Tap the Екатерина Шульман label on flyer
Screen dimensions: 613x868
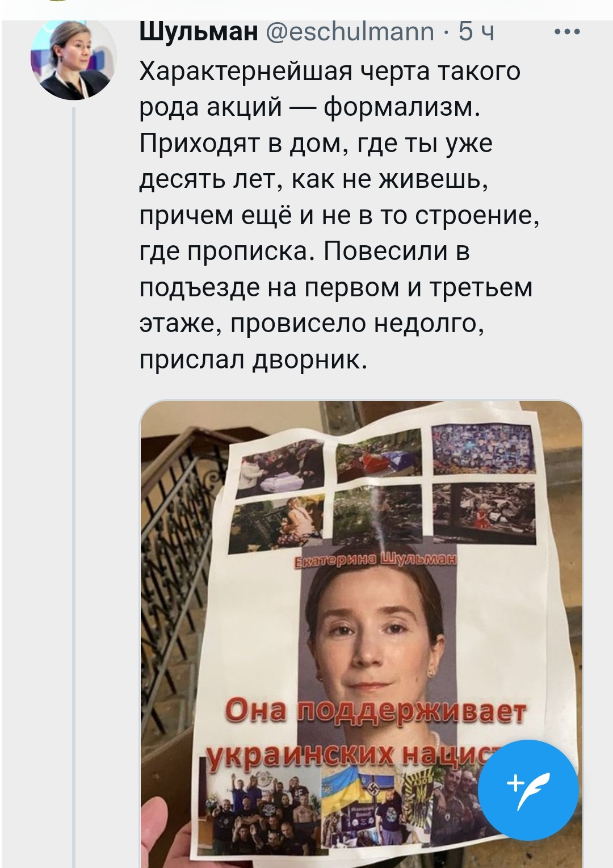376,562
